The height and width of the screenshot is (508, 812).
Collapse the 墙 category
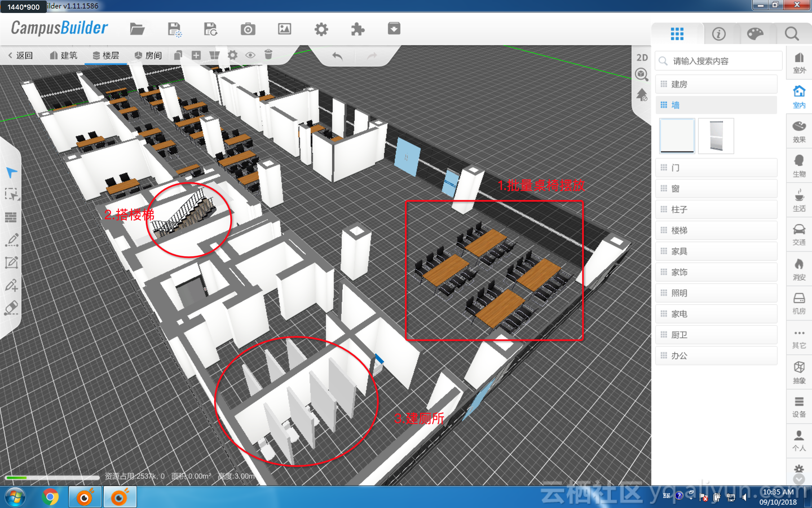[716, 105]
